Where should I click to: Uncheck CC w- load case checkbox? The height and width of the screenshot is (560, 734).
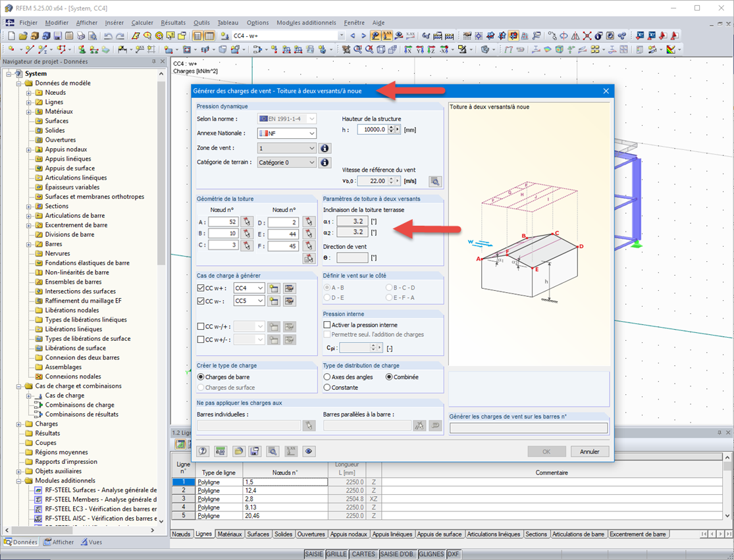(201, 301)
